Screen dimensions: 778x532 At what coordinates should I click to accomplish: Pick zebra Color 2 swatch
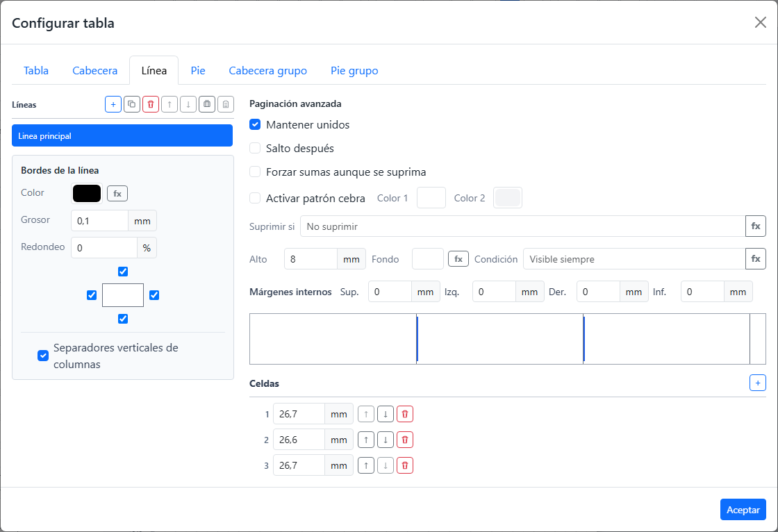(508, 197)
